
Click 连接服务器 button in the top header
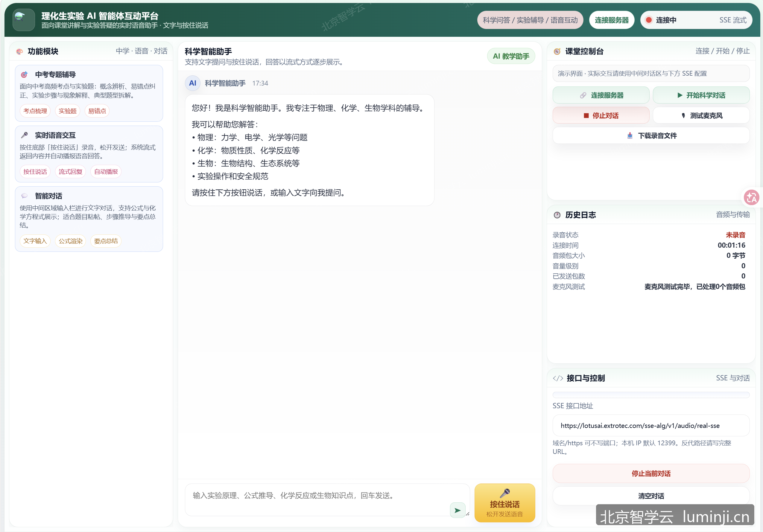click(612, 20)
